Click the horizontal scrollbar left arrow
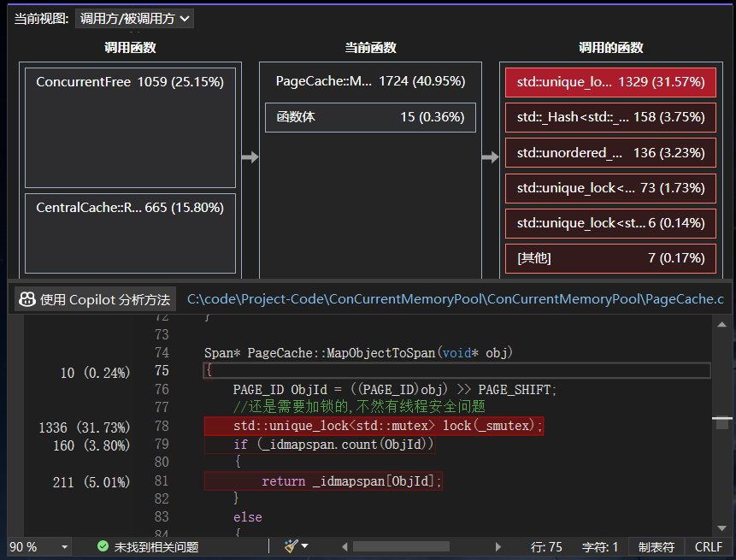Screen dimensions: 736x560 [344, 546]
